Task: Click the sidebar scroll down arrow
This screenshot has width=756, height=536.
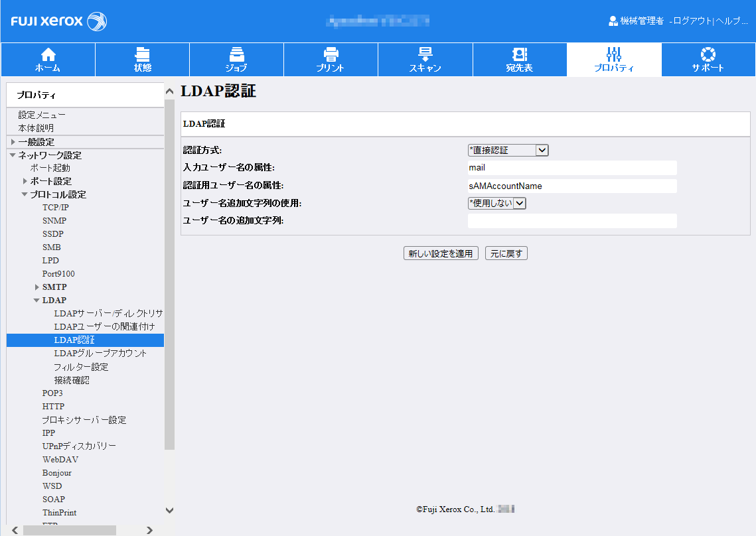Action: pos(169,510)
